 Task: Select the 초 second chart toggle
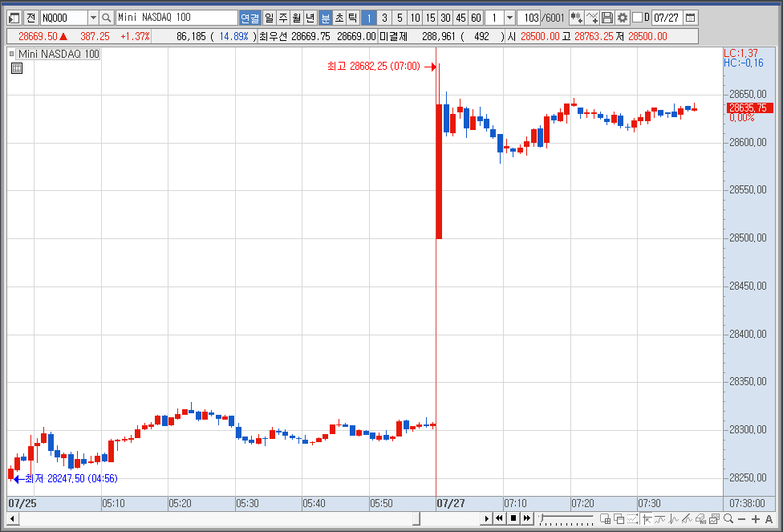coord(339,18)
